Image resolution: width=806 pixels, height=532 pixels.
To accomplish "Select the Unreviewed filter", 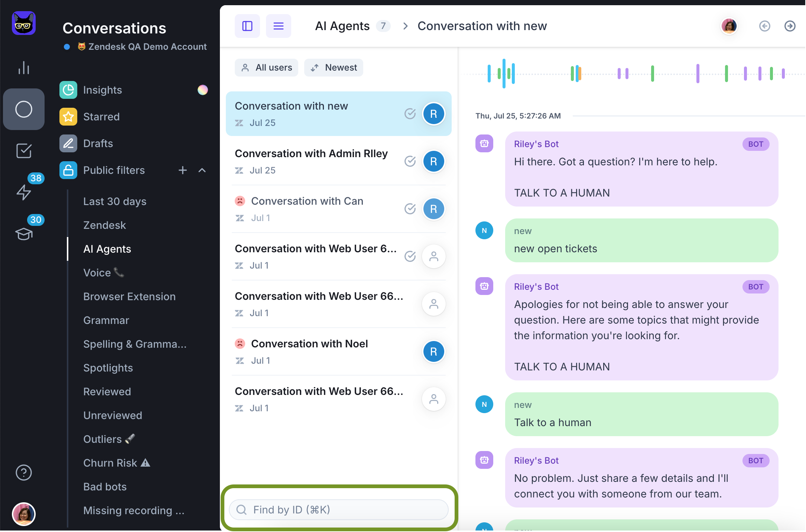I will coord(113,415).
